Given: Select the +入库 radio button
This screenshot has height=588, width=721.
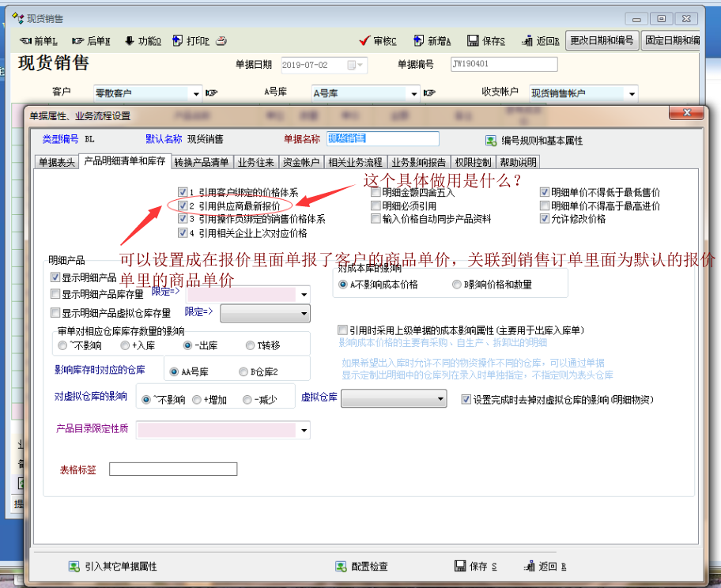Looking at the screenshot, I should tap(125, 345).
